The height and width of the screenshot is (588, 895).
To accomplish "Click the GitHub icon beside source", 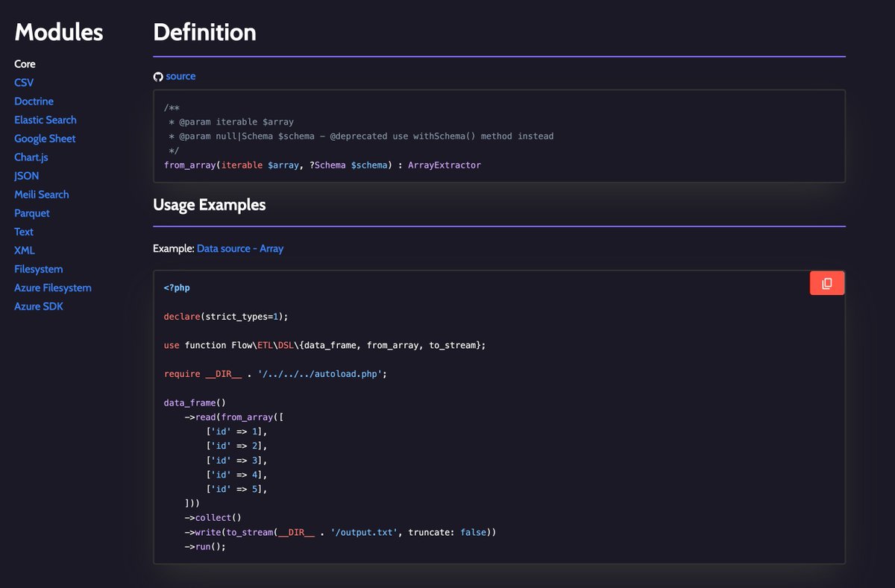I will tap(158, 77).
